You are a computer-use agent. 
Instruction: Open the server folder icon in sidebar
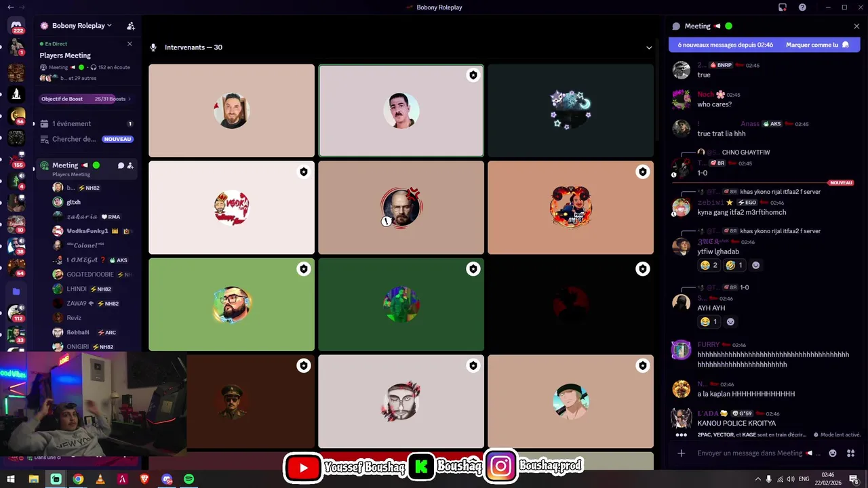[16, 291]
